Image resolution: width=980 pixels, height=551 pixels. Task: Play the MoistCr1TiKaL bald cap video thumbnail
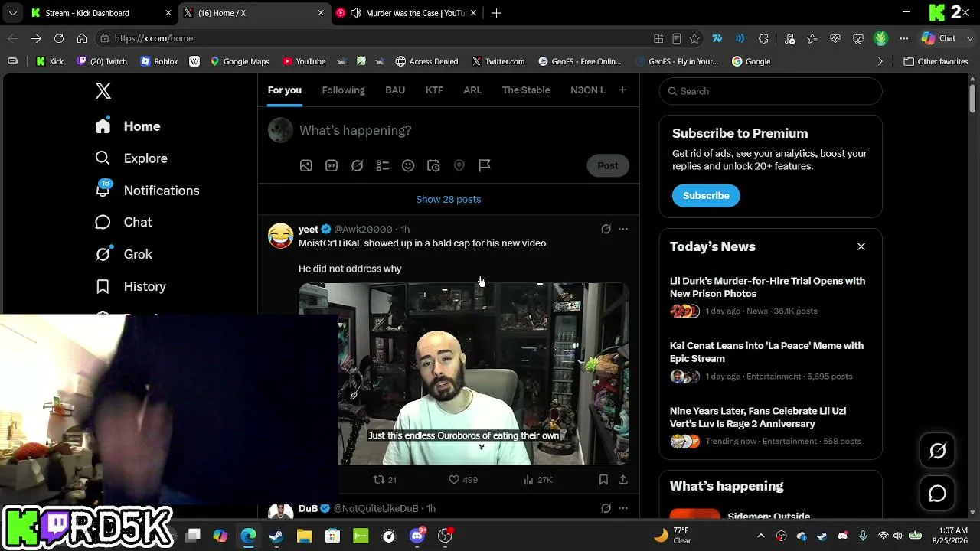coord(464,373)
